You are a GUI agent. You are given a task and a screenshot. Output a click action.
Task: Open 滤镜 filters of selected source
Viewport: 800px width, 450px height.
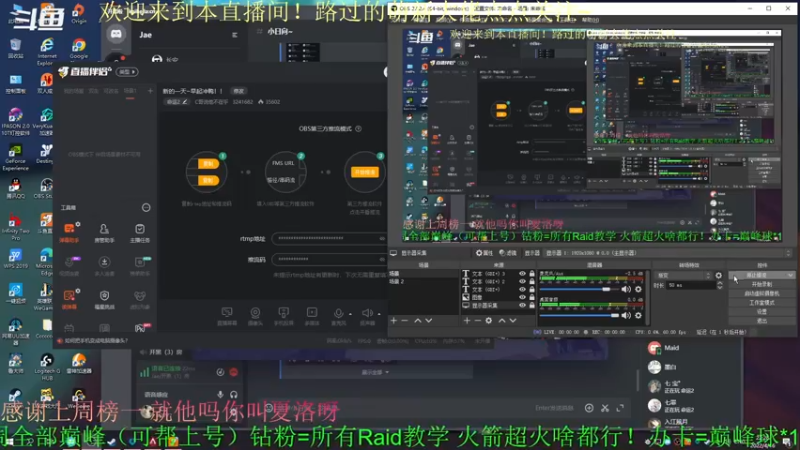pos(508,253)
